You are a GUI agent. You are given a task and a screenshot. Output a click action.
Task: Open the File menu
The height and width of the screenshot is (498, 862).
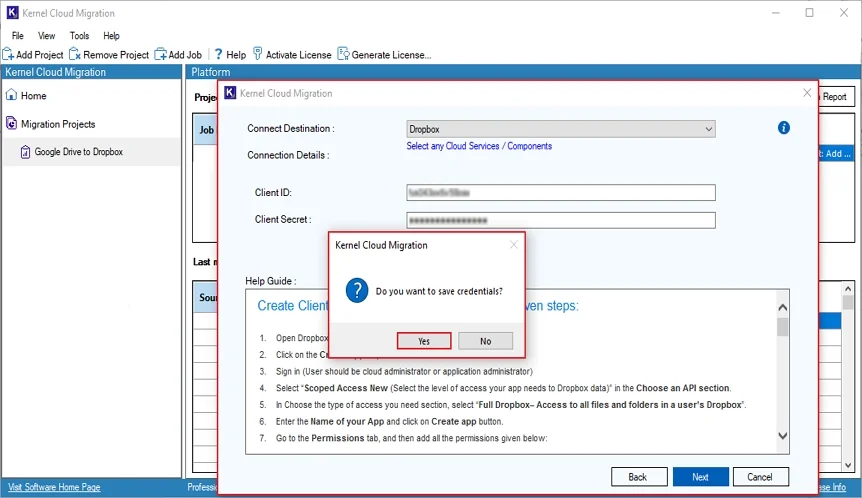tap(18, 36)
